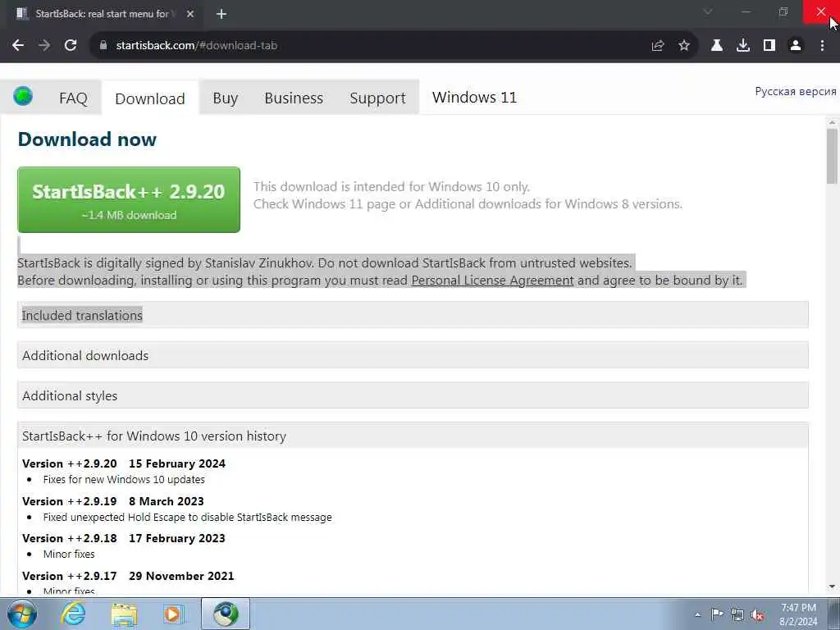Click the active browser taskbar button

(226, 614)
